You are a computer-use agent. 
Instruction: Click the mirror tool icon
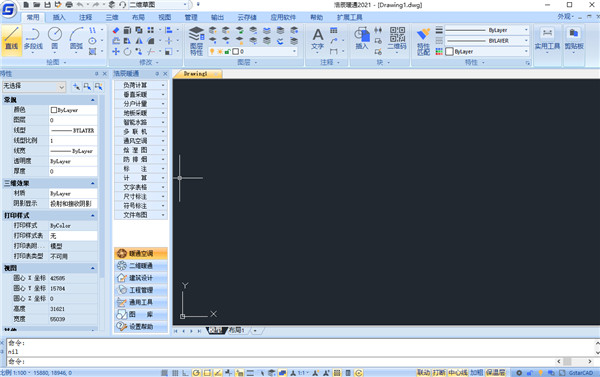coord(139,41)
